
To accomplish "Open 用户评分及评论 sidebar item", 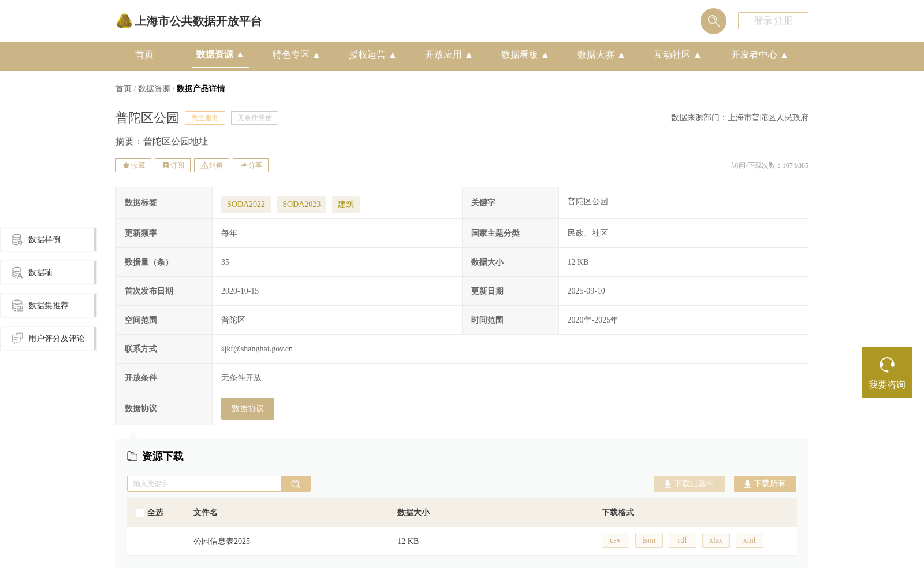I will tap(48, 338).
